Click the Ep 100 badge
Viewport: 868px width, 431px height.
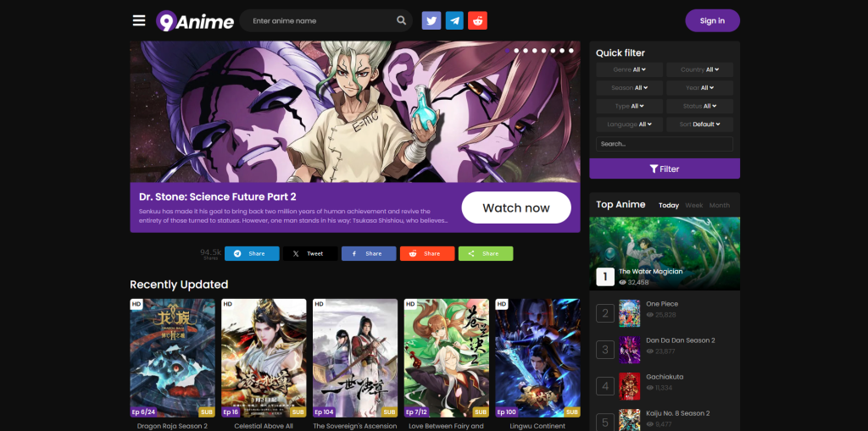point(507,412)
